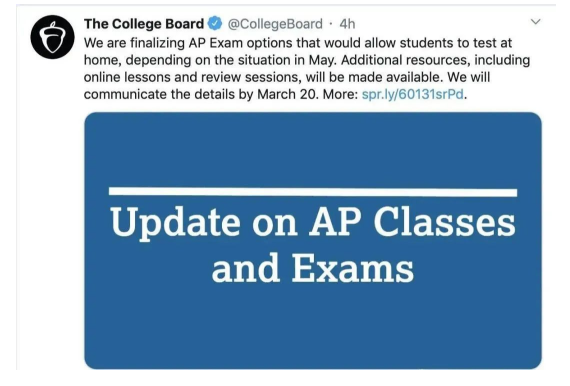The width and height of the screenshot is (570, 386).
Task: Click the tweet text starting "We are finalizing"
Action: point(307,69)
